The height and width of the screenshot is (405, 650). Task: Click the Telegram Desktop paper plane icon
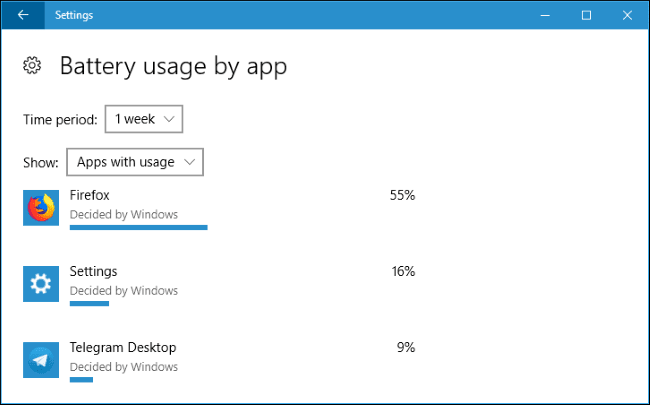[41, 360]
